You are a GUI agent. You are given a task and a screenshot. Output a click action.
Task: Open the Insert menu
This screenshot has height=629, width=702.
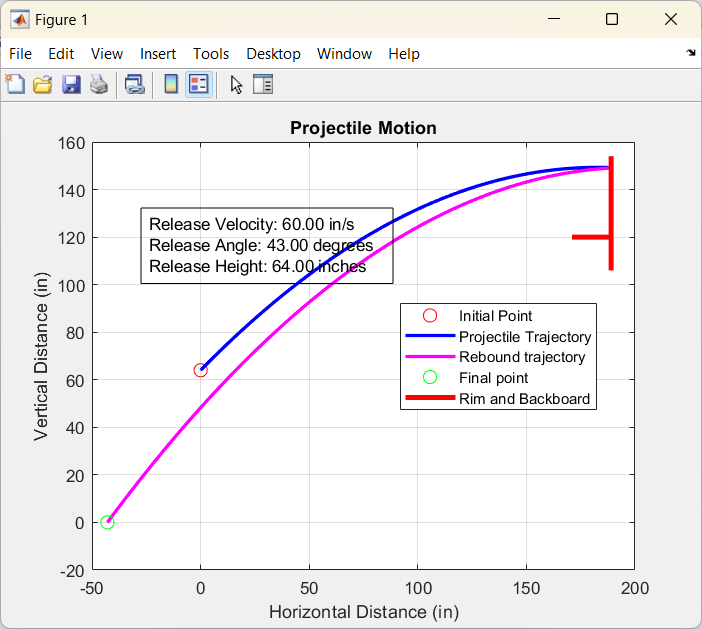[158, 54]
